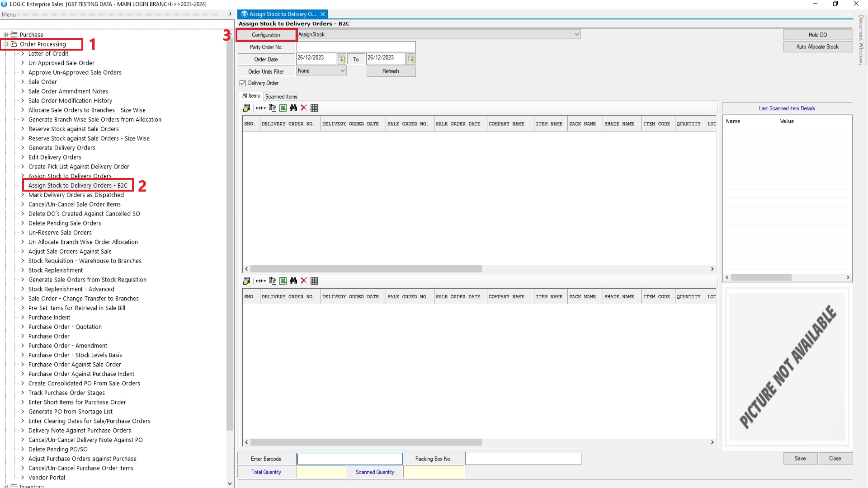
Task: Open the AssignStock configuration dropdown
Action: [x=576, y=34]
